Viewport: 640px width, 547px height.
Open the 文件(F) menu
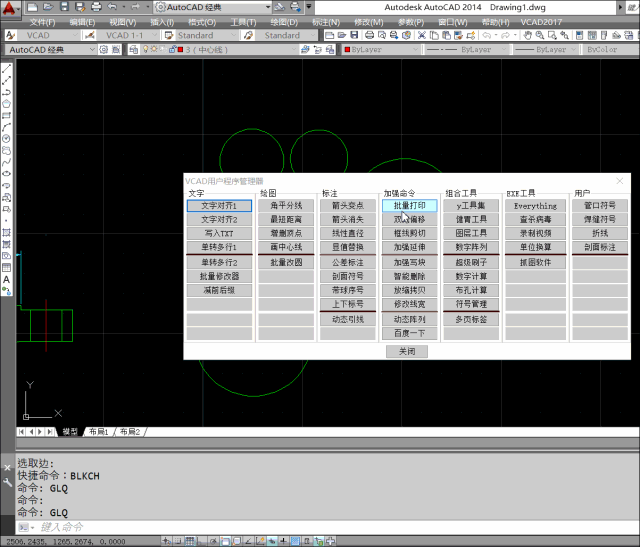42,21
